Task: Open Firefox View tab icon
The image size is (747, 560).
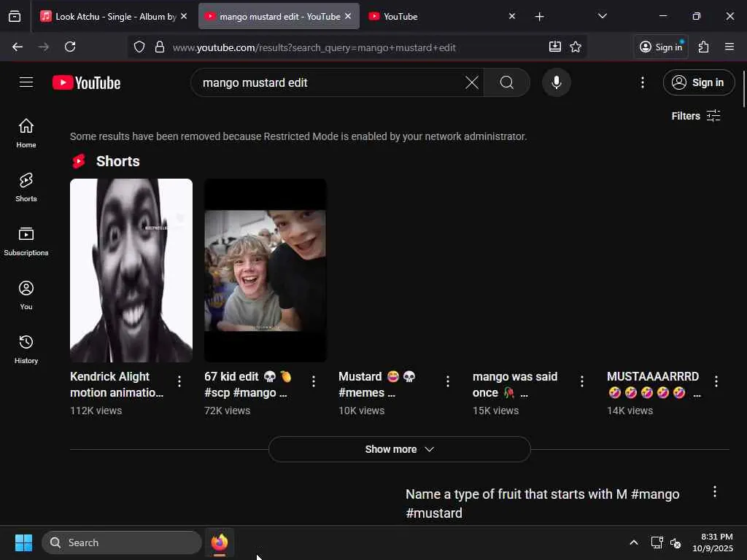Action: click(15, 16)
